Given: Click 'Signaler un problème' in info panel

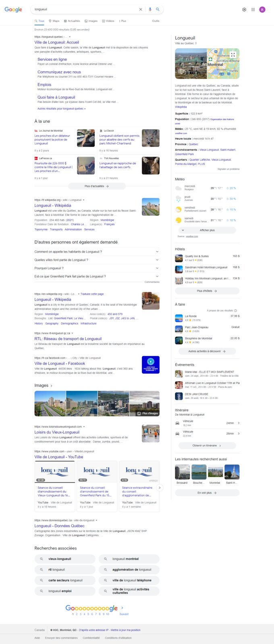Looking at the screenshot, I should pos(228,169).
